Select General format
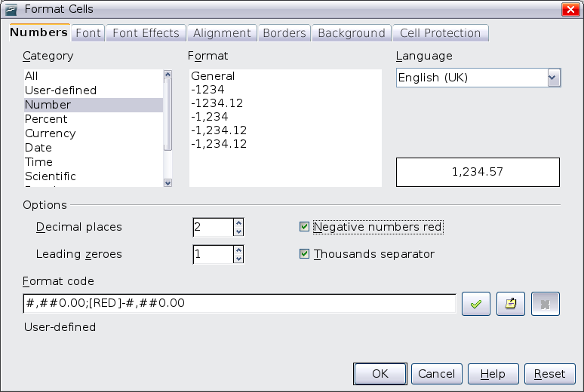Image resolution: width=584 pixels, height=392 pixels. 285,76
